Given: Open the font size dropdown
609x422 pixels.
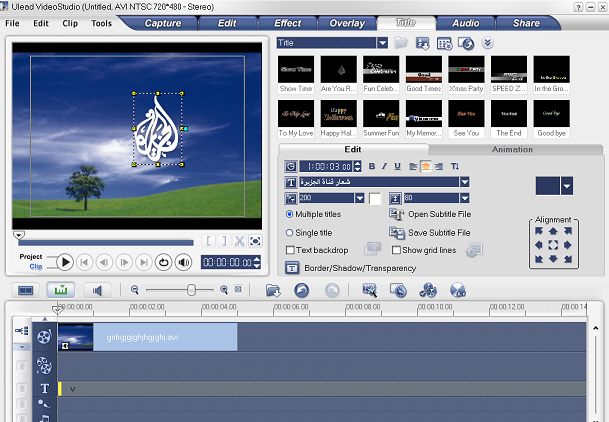Looking at the screenshot, I should [360, 198].
